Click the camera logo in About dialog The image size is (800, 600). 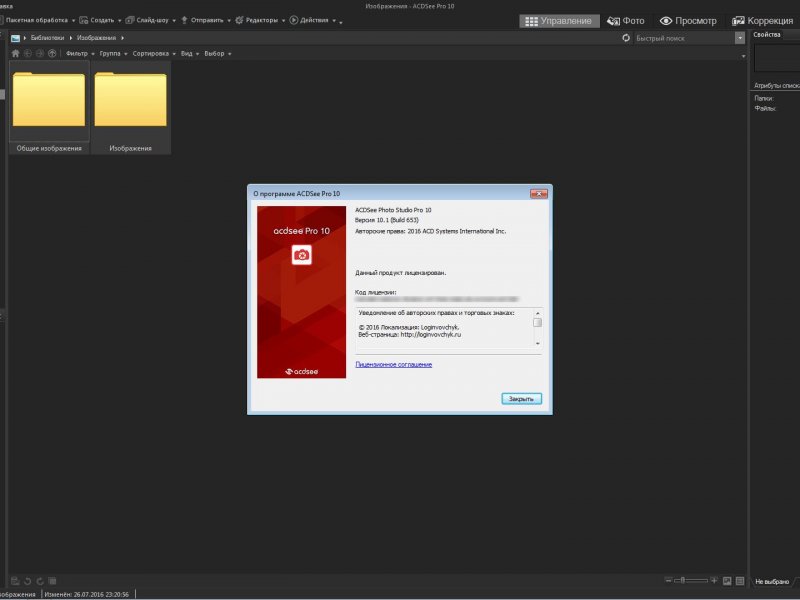(302, 255)
